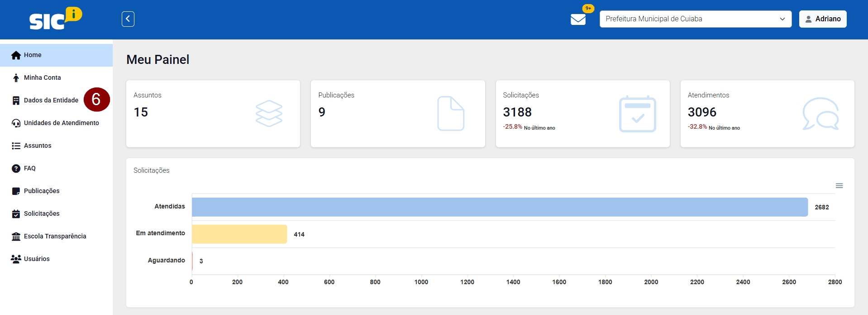Viewport: 868px width, 315px height.
Task: Open the entity dropdown Prefeitura Municipal de Cuiaba
Action: 695,19
